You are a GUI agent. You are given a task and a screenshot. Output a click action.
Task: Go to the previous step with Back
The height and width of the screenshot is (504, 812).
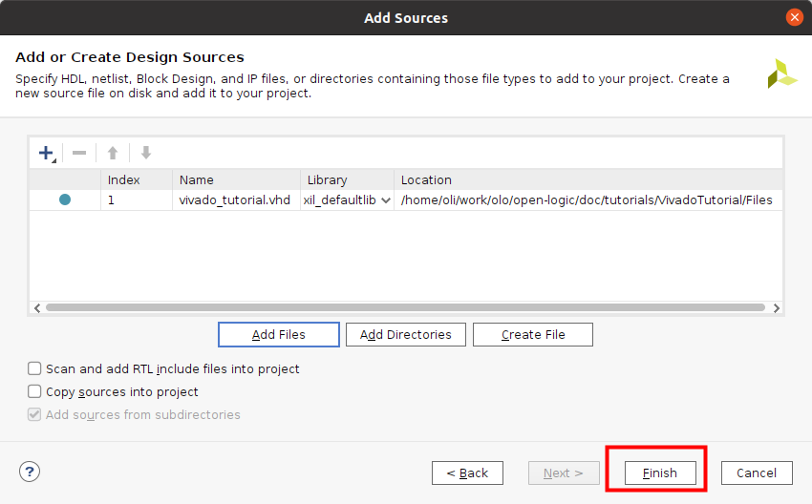point(467,472)
